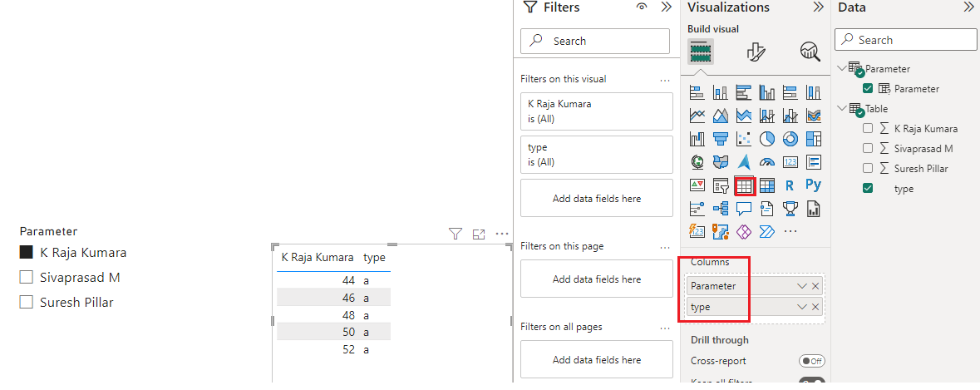Open focus mode on the table visual
The image size is (980, 390).
pyautogui.click(x=479, y=234)
